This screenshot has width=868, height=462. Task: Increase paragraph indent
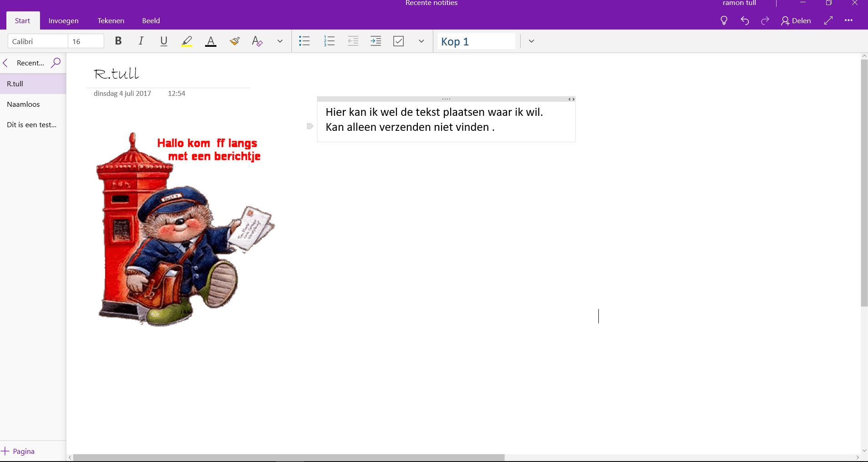coord(376,41)
